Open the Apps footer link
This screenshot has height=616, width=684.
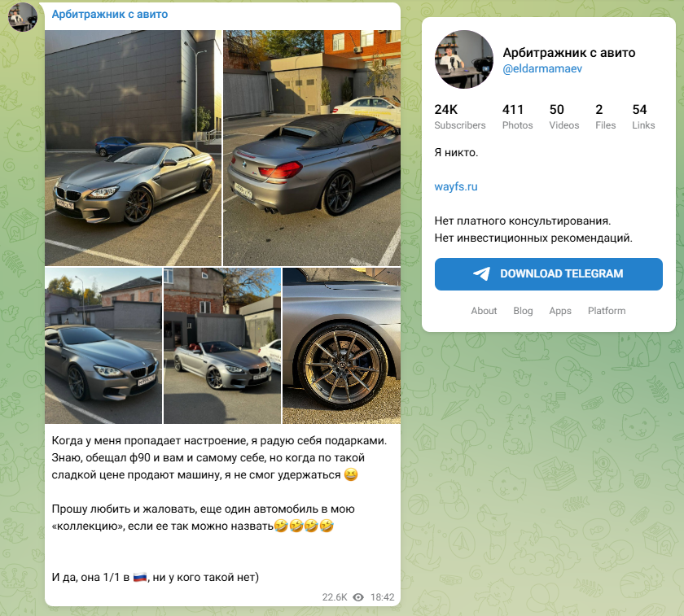pos(560,311)
